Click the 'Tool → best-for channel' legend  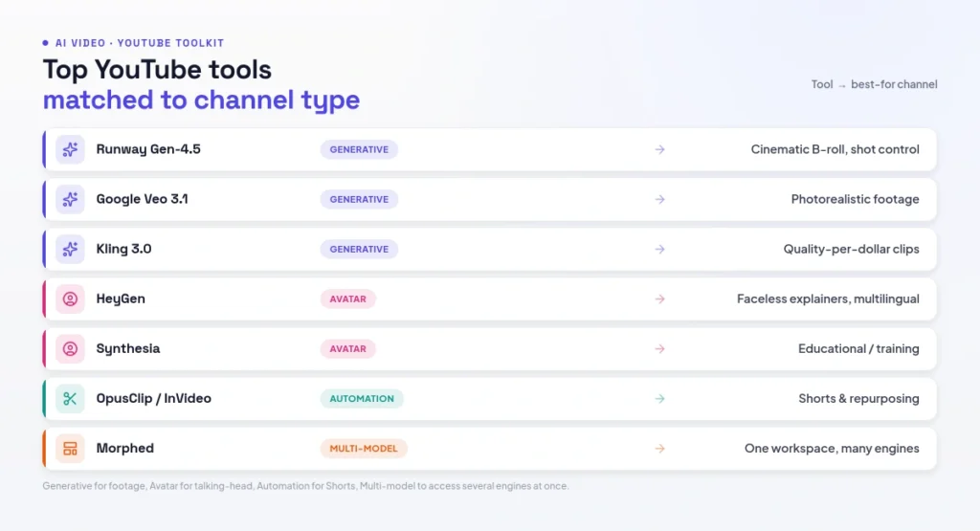pos(875,84)
